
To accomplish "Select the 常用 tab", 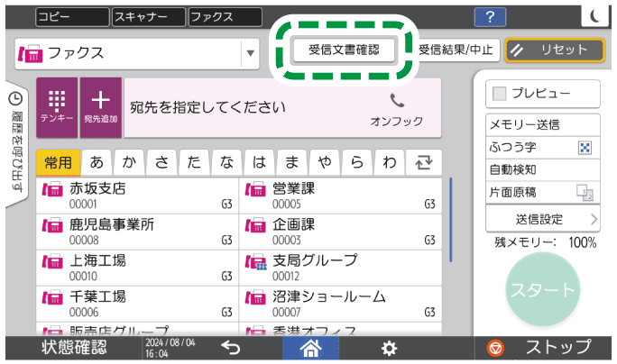I will [x=58, y=162].
